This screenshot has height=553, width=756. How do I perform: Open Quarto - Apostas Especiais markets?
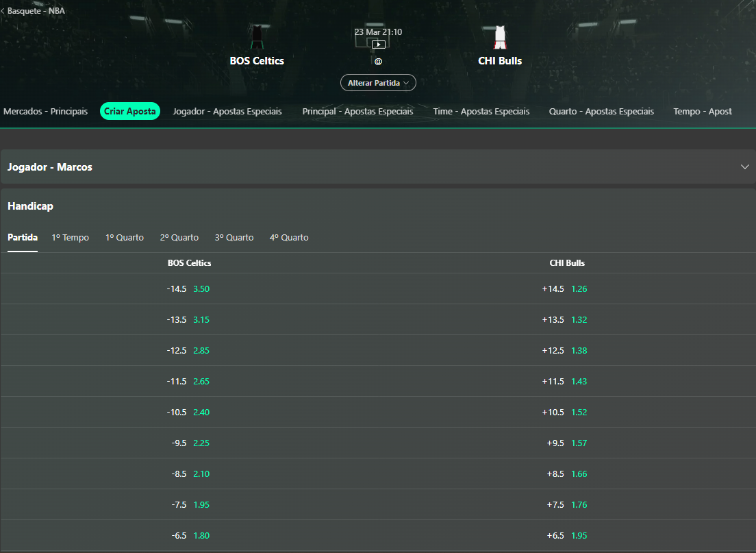[x=601, y=111]
